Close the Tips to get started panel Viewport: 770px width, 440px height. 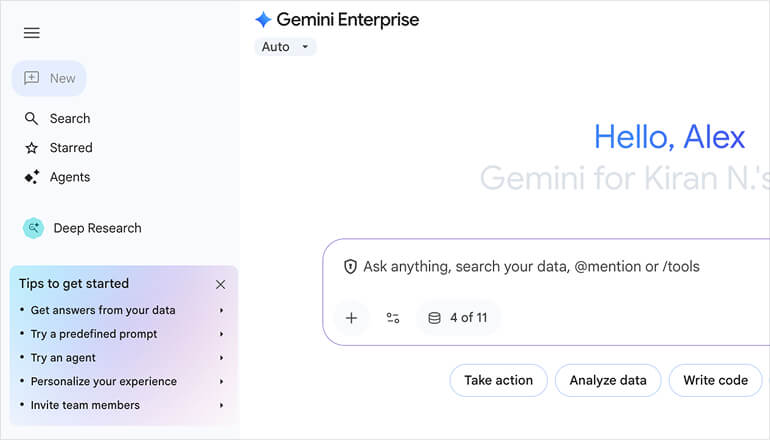tap(220, 284)
